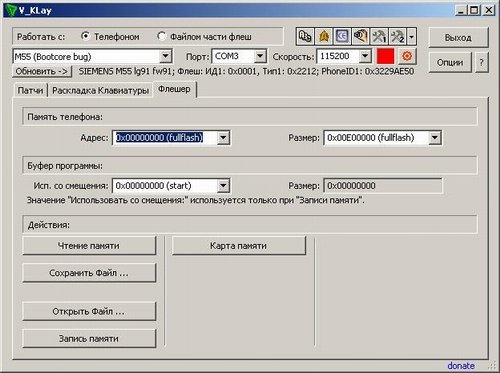Click the window corner grip next to donate
This screenshot has width=500, height=373.
492,366
